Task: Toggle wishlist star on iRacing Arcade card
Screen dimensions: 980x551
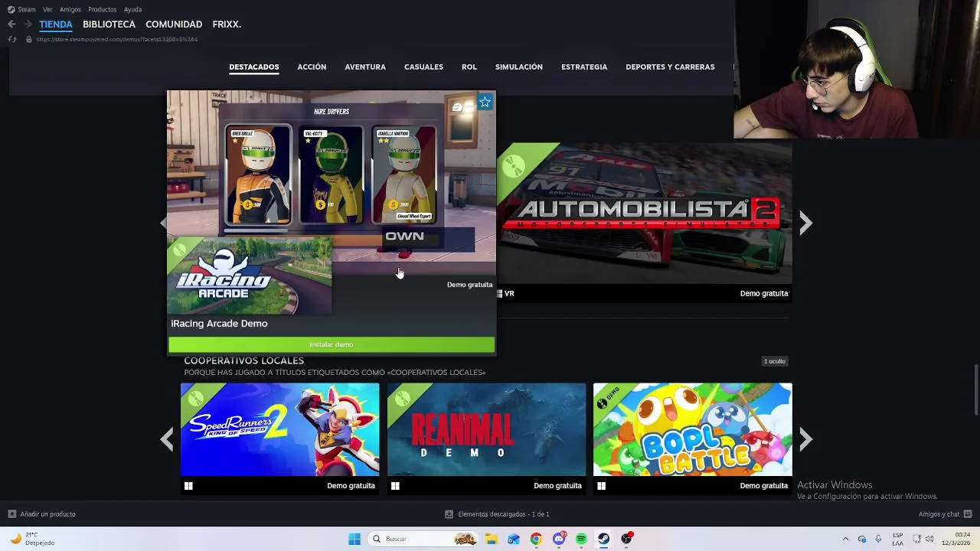Action: coord(485,102)
